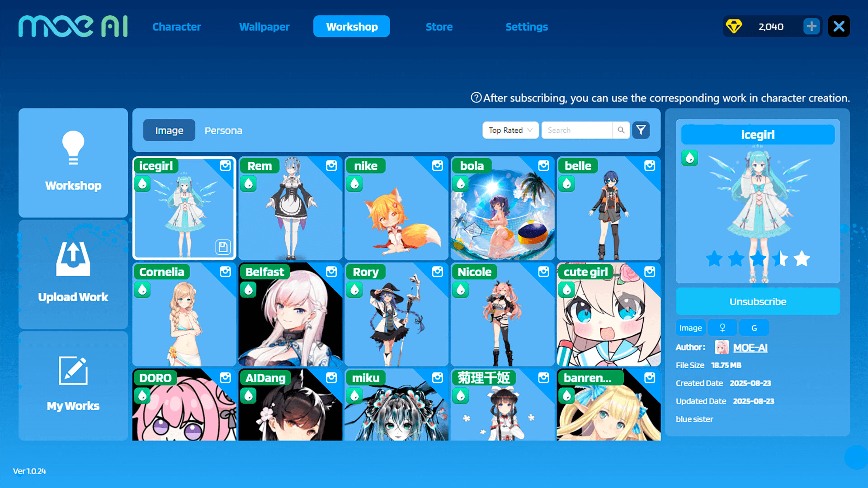Open the Top Rated sorting dropdown

510,130
